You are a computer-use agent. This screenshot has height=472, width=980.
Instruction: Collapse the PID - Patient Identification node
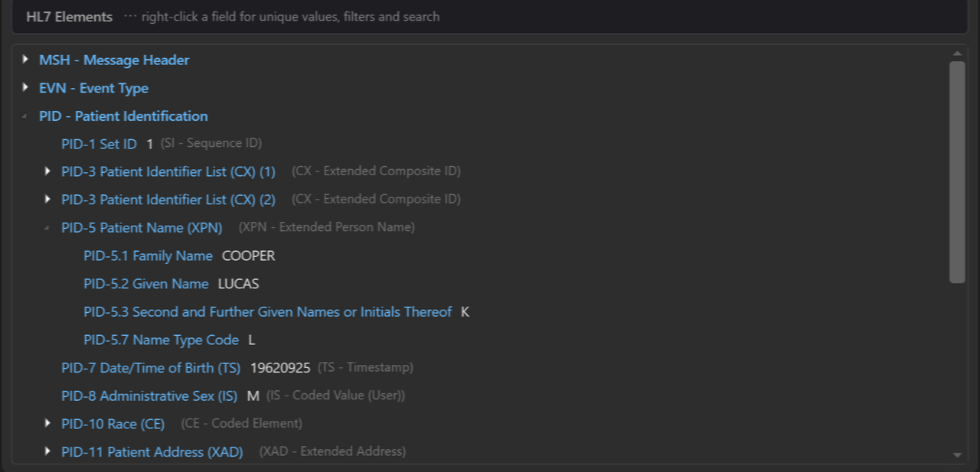25,116
